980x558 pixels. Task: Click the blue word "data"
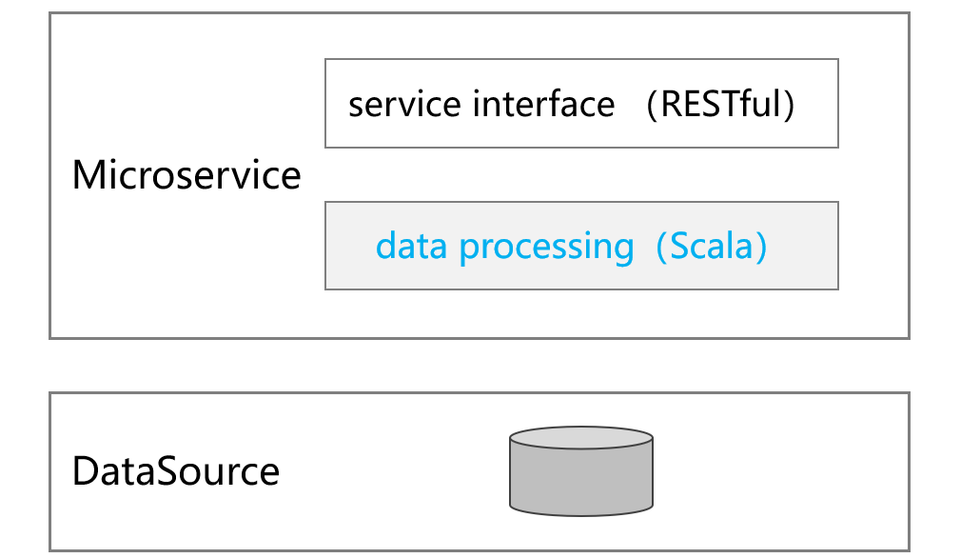412,247
